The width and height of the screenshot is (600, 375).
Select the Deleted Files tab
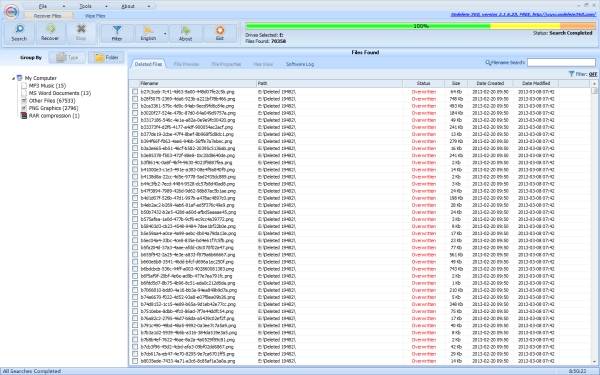point(148,64)
